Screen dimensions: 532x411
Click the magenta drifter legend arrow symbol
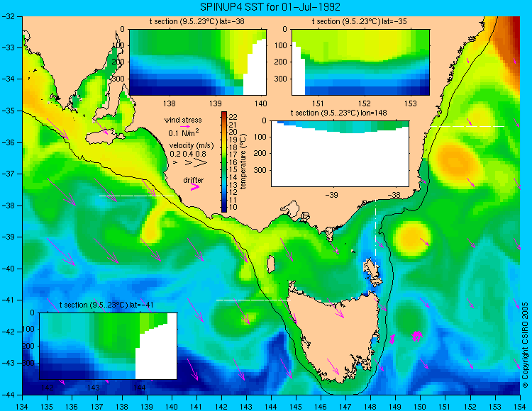tap(195, 186)
